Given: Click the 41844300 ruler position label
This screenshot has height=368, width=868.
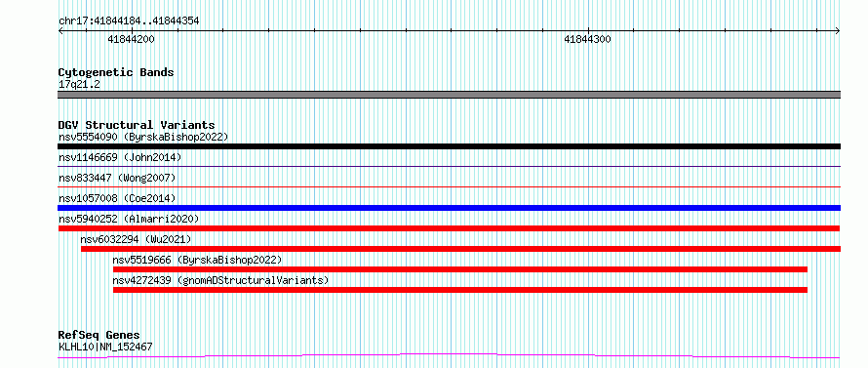Looking at the screenshot, I should 587,39.
